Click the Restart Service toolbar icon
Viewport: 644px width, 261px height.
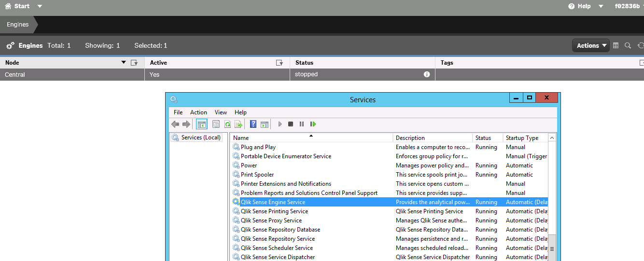pos(313,124)
